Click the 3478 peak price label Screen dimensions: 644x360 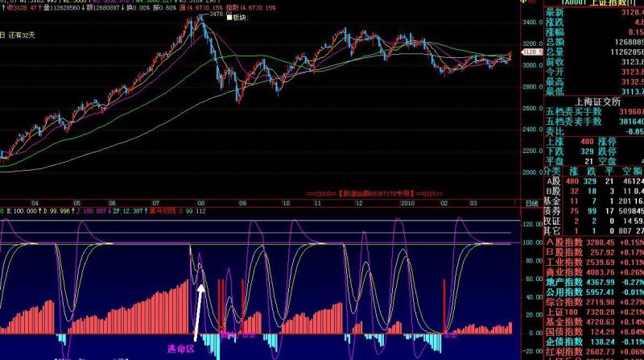[x=221, y=14]
